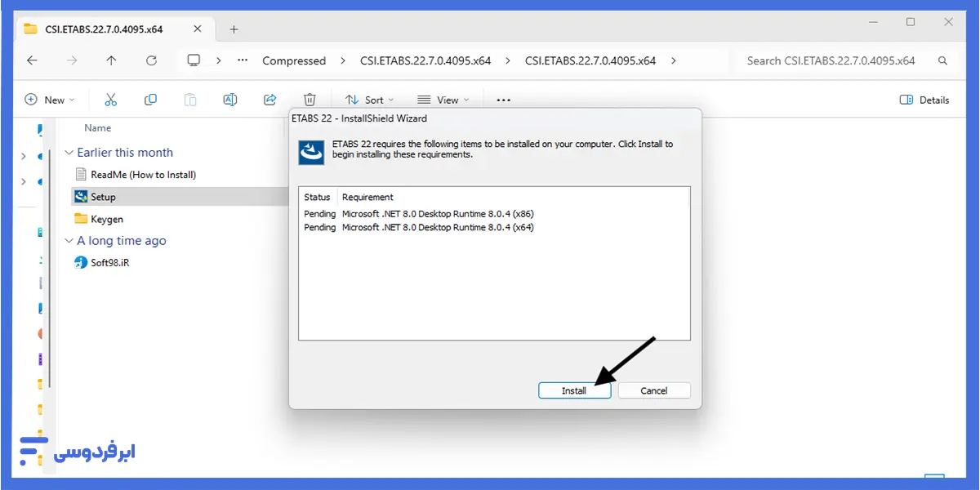
Task: Click the ETABS logo icon in the dialog
Action: [x=311, y=152]
